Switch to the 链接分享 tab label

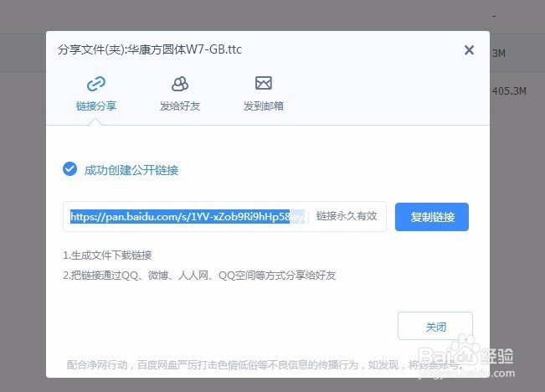(96, 106)
